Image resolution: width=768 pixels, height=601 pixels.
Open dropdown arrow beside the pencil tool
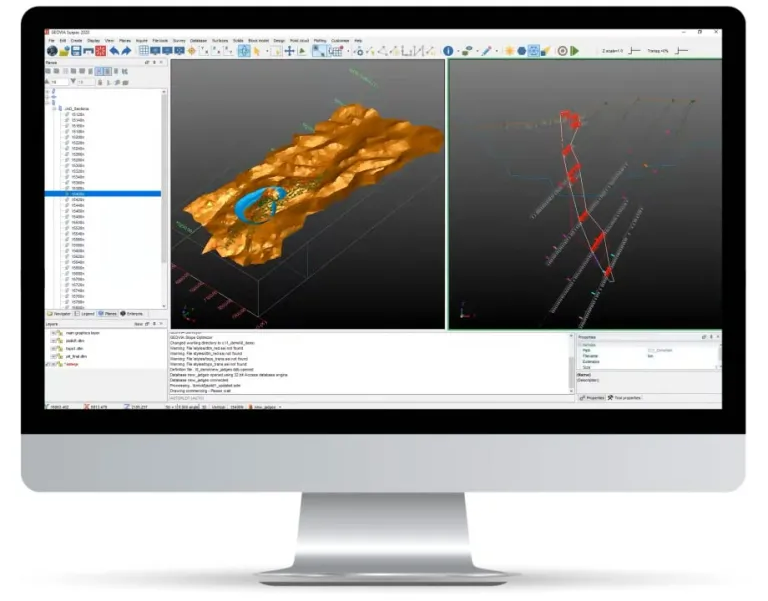497,51
